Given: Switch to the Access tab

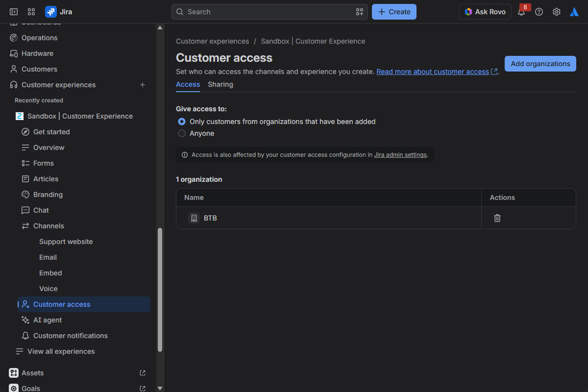Looking at the screenshot, I should (x=188, y=85).
